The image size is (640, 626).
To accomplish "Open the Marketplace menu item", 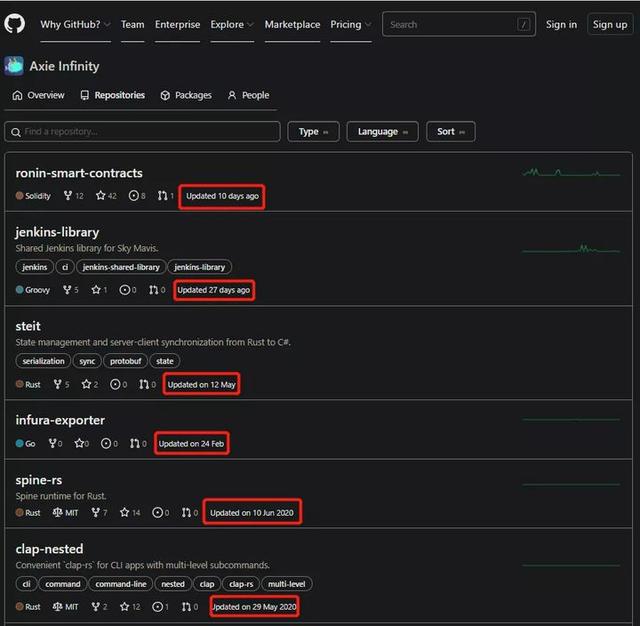I will coord(292,24).
